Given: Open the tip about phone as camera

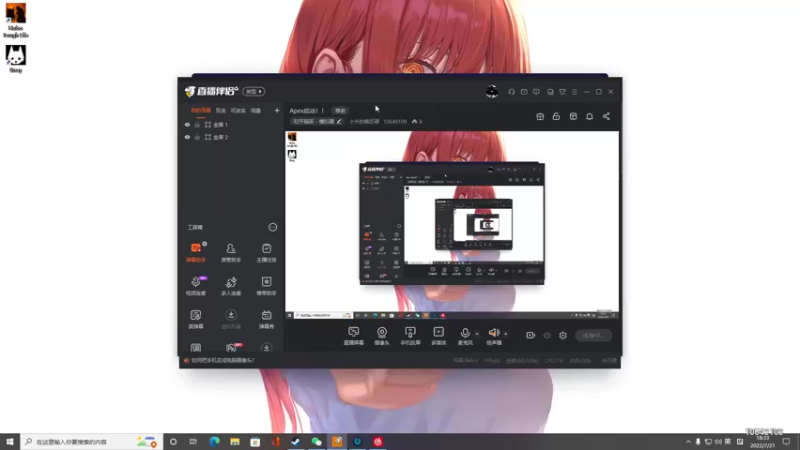Looking at the screenshot, I should (222, 360).
